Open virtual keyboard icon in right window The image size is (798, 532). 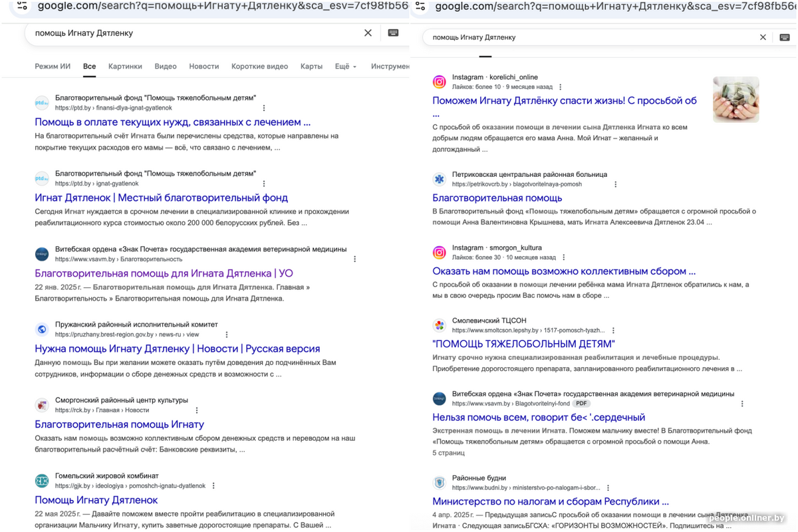point(785,37)
